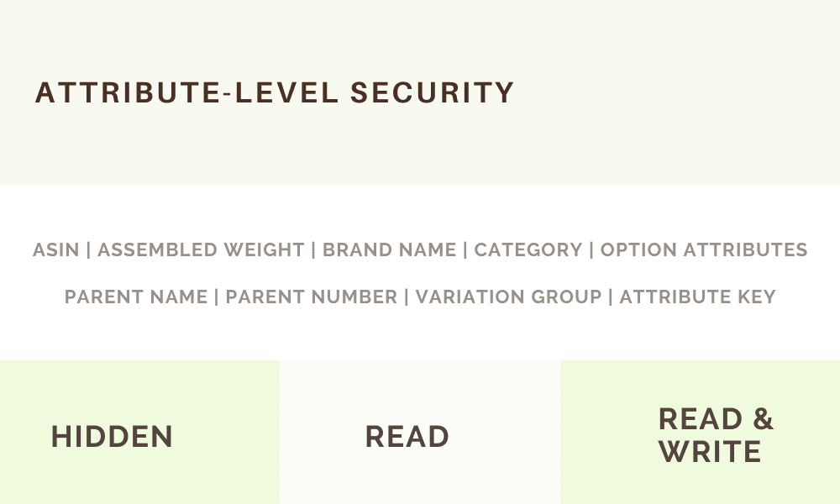Pick the Category attribute

click(x=528, y=250)
